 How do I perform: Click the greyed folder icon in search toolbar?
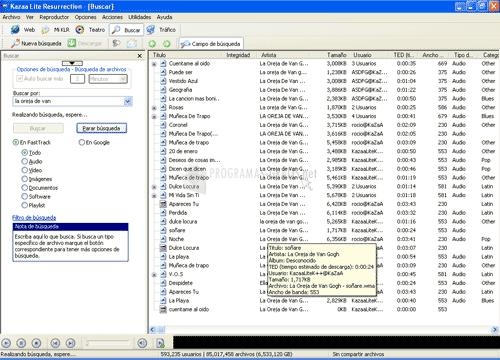pyautogui.click(x=132, y=43)
